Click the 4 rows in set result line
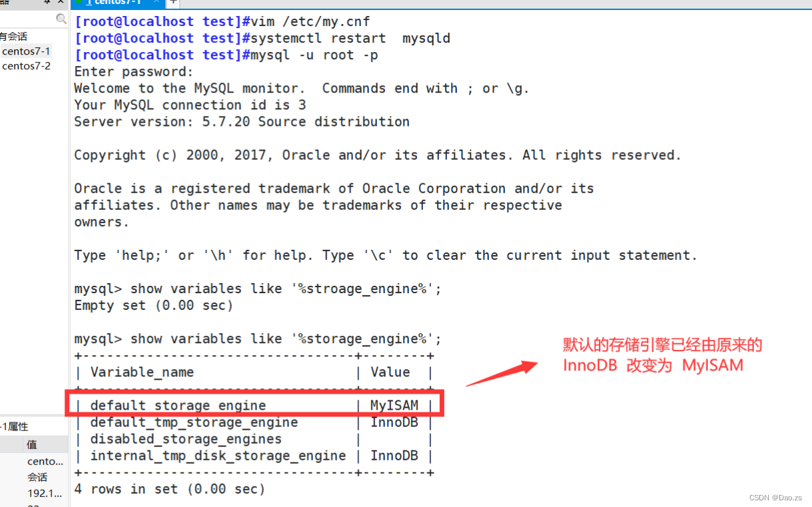The width and height of the screenshot is (812, 507). pos(170,489)
